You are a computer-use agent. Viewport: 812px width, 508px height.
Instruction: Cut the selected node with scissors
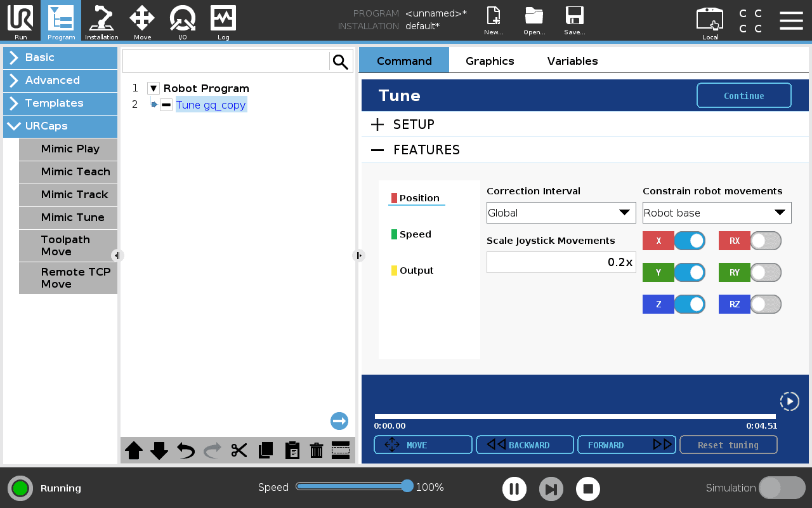[x=239, y=450]
